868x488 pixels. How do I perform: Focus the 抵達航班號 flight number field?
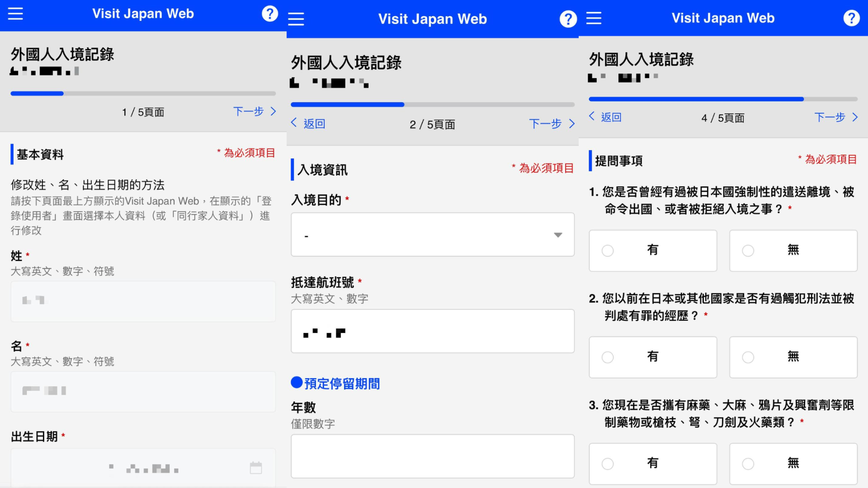pos(433,331)
